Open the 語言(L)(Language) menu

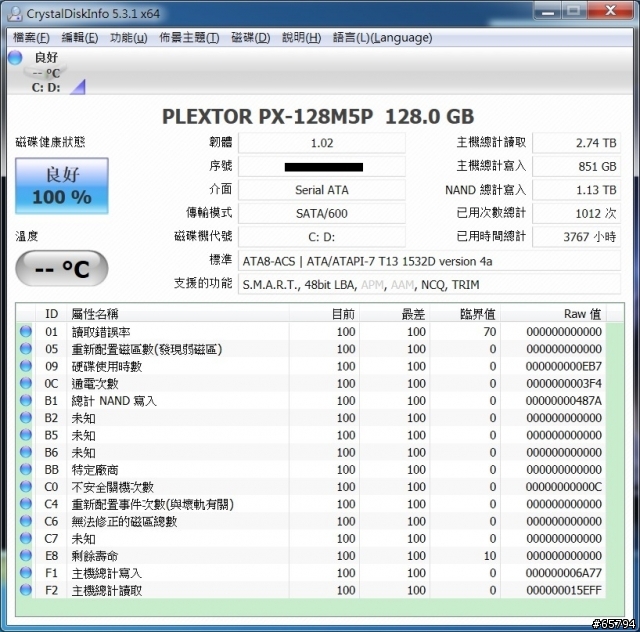click(x=382, y=38)
